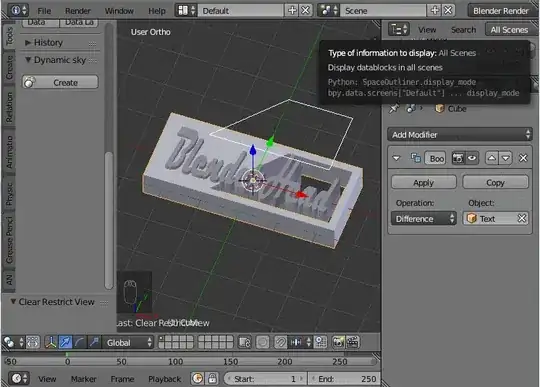Clear the Text object from Boolean
540x387 pixels.
pos(522,219)
